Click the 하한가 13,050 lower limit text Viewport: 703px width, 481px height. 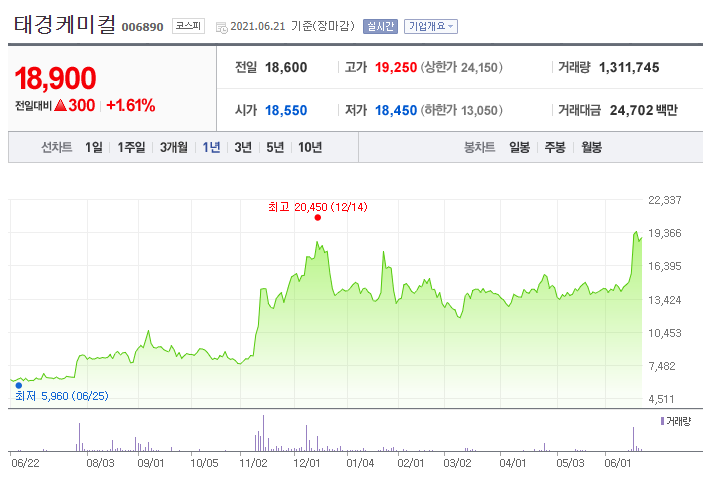click(461, 110)
